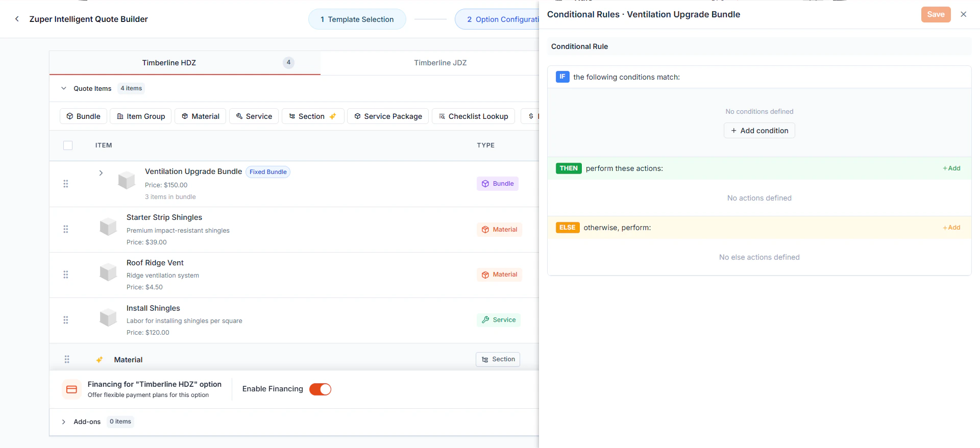
Task: Click the Fixed Bundle tag
Action: (268, 172)
